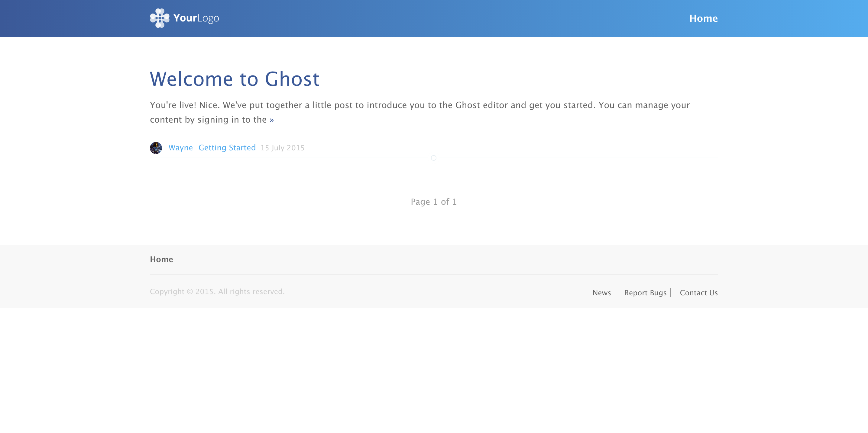The image size is (868, 433).
Task: Click the 15 July 2015 date field
Action: 283,148
